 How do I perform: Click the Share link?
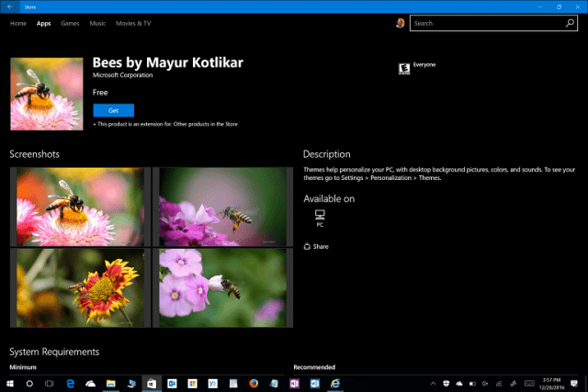[x=316, y=247]
